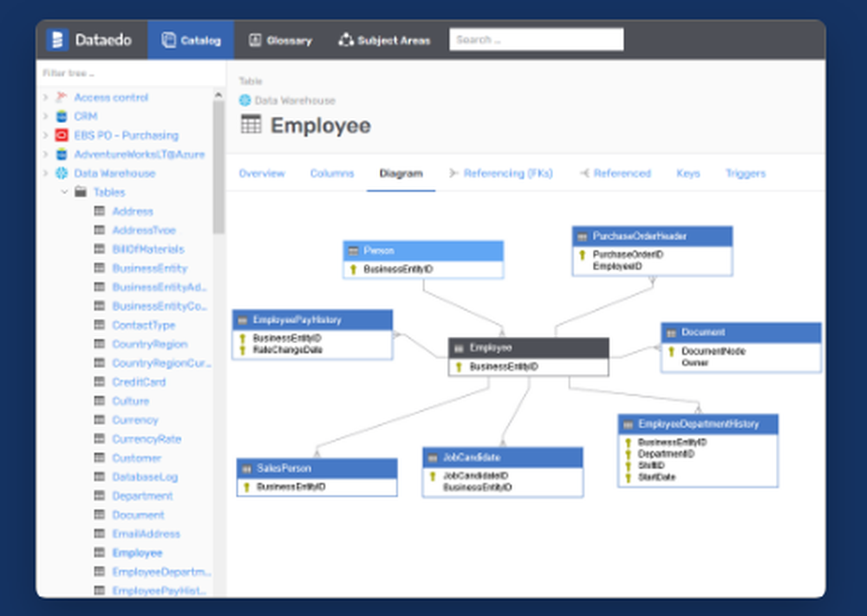The image size is (867, 616).
Task: Click the Employee table header icon
Action: click(251, 125)
